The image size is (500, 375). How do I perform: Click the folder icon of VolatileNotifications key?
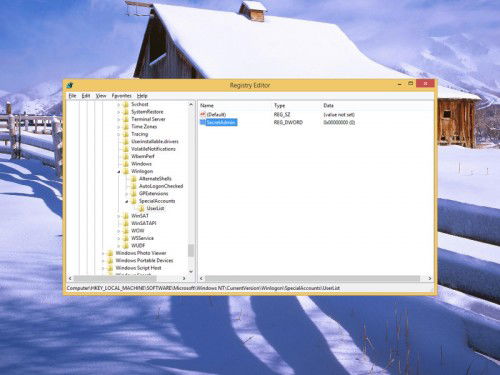click(126, 149)
